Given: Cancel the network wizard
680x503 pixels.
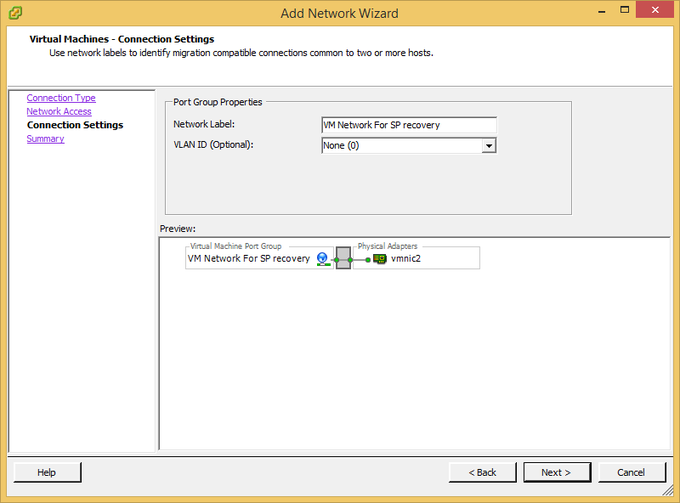Looking at the screenshot, I should tap(631, 472).
